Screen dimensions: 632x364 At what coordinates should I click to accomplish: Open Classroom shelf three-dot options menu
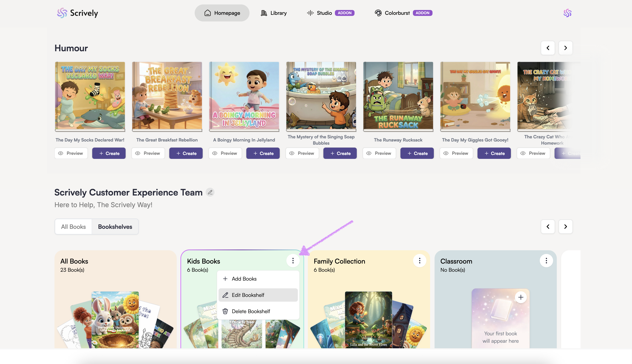(546, 261)
